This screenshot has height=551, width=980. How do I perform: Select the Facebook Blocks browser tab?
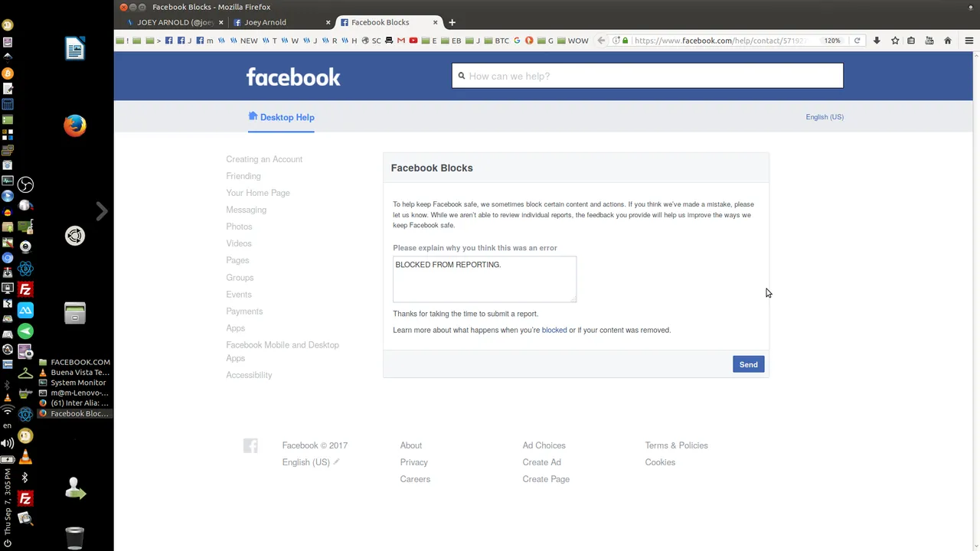coord(389,22)
